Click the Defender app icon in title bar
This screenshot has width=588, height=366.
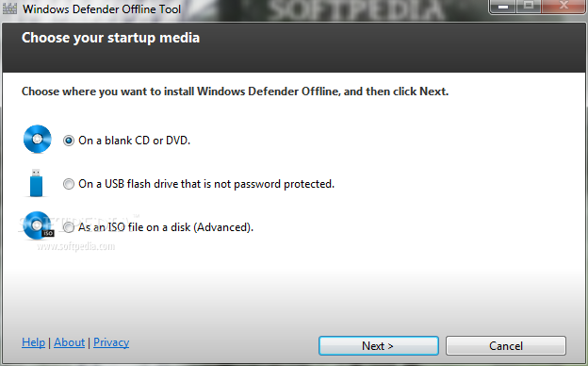[9, 8]
